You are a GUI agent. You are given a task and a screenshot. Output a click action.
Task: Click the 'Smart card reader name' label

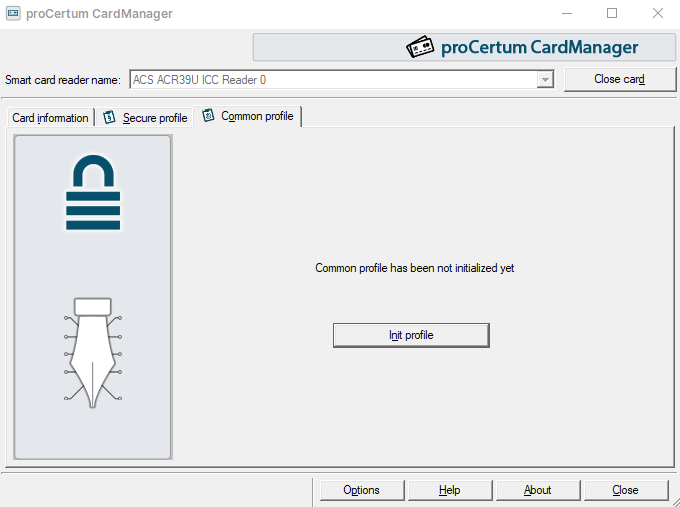tap(62, 80)
